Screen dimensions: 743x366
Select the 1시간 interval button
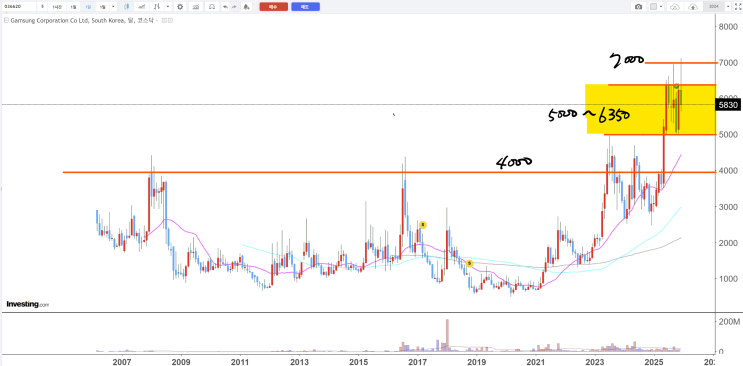point(57,7)
